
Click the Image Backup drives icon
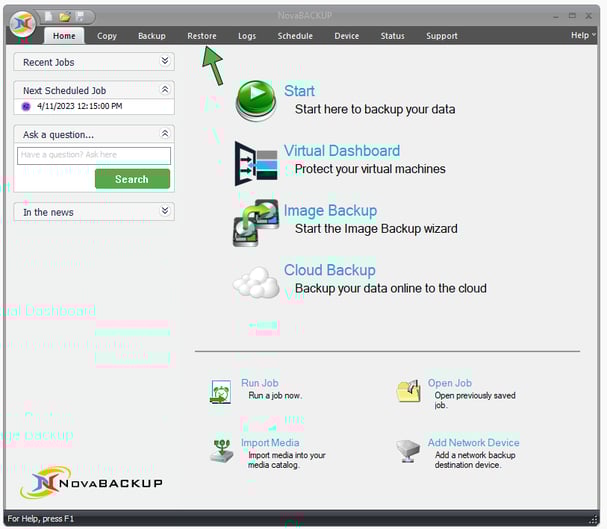tap(256, 223)
